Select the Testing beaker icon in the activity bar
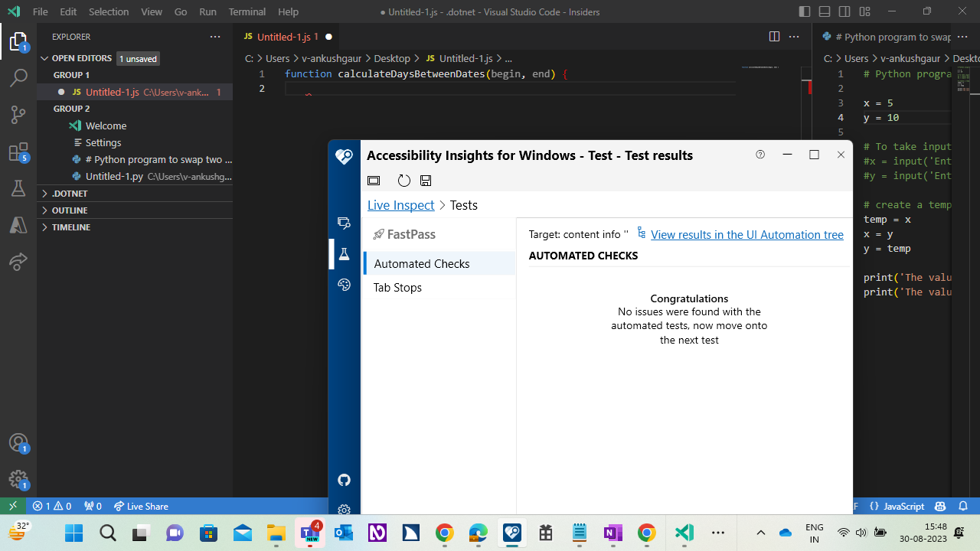 coord(18,187)
